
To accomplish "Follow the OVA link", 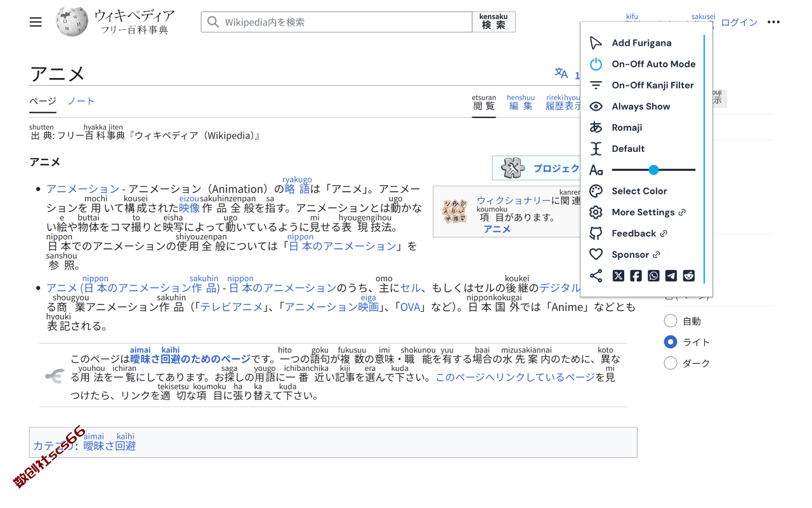I will (x=410, y=307).
